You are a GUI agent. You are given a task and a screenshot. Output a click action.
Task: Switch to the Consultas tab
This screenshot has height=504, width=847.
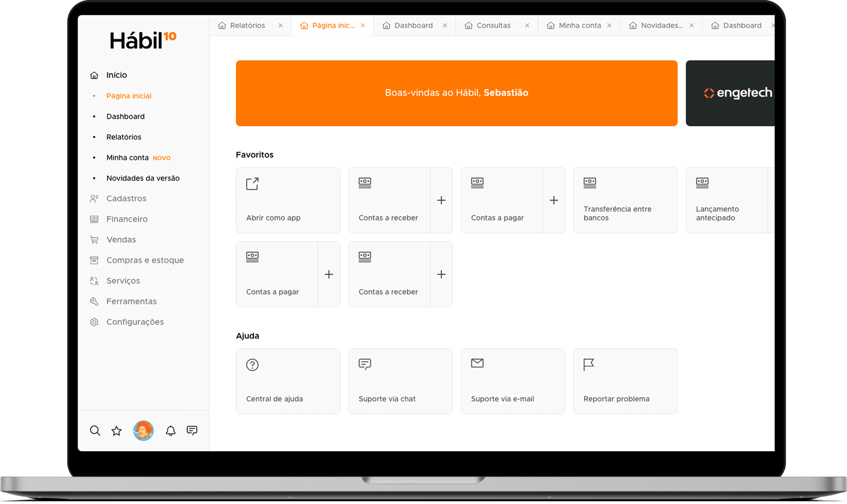pyautogui.click(x=493, y=26)
